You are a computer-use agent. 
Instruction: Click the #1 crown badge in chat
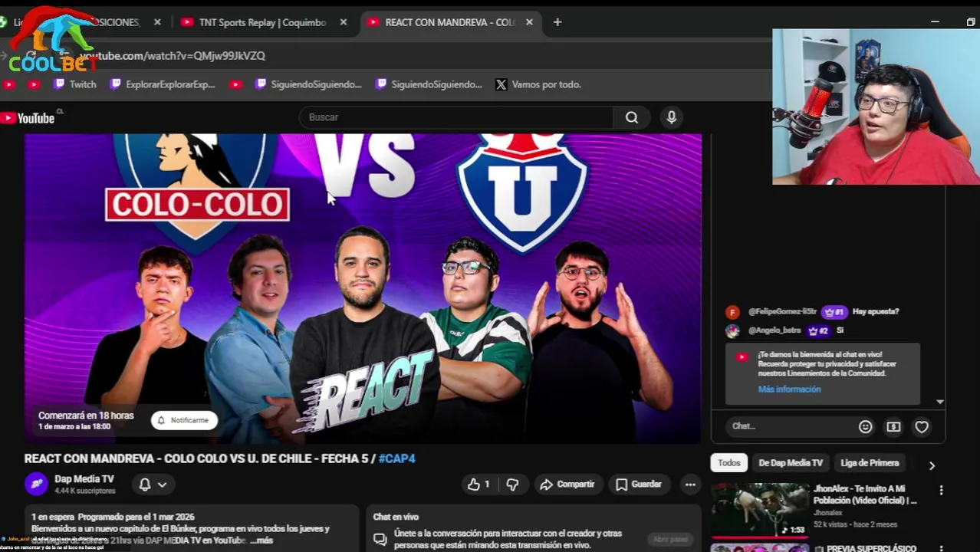(x=834, y=312)
